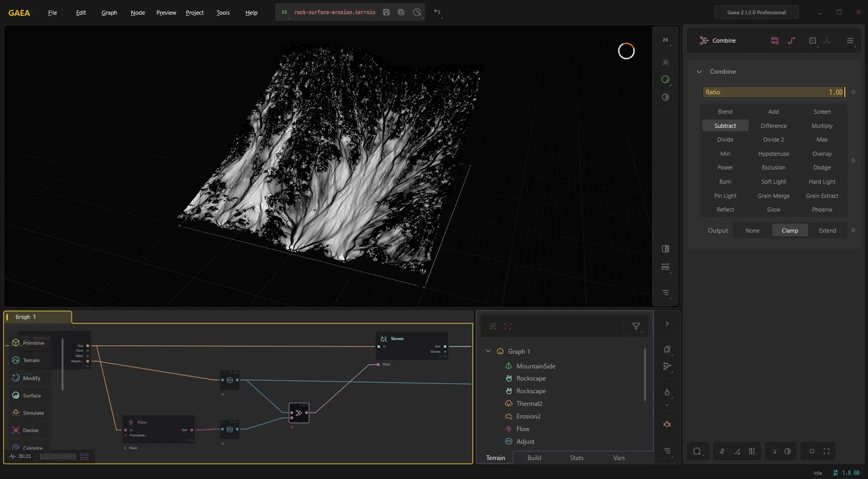The height and width of the screenshot is (479, 868).
Task: Select the Multiply blend mode
Action: pyautogui.click(x=822, y=126)
